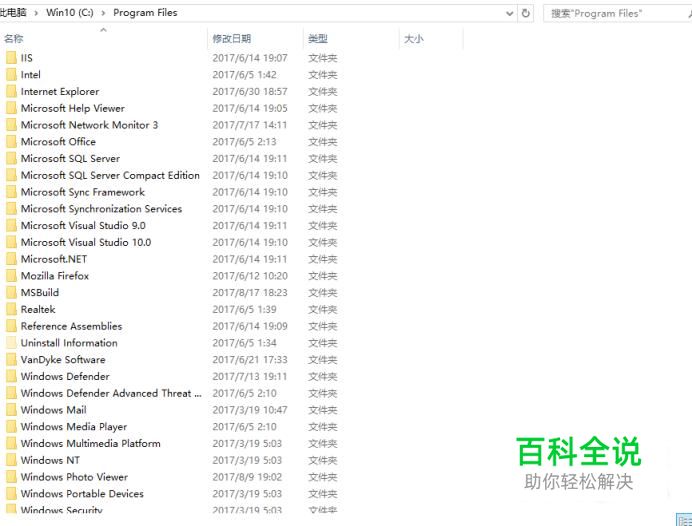Sort by the 名称 column header

point(13,38)
